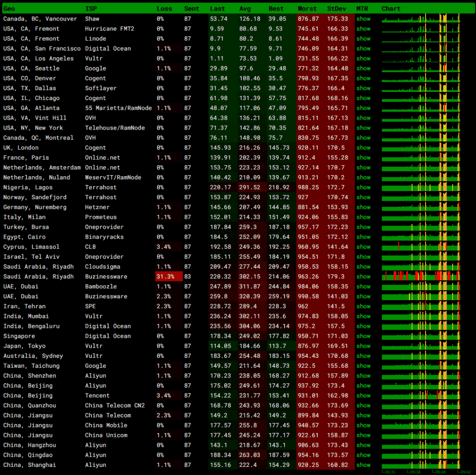Click latency chart for Riyadh Buzinessware
The height and width of the screenshot is (475, 476).
click(421, 276)
